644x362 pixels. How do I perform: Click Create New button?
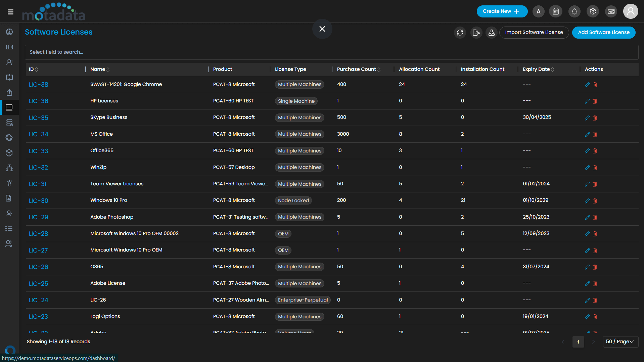(x=502, y=11)
